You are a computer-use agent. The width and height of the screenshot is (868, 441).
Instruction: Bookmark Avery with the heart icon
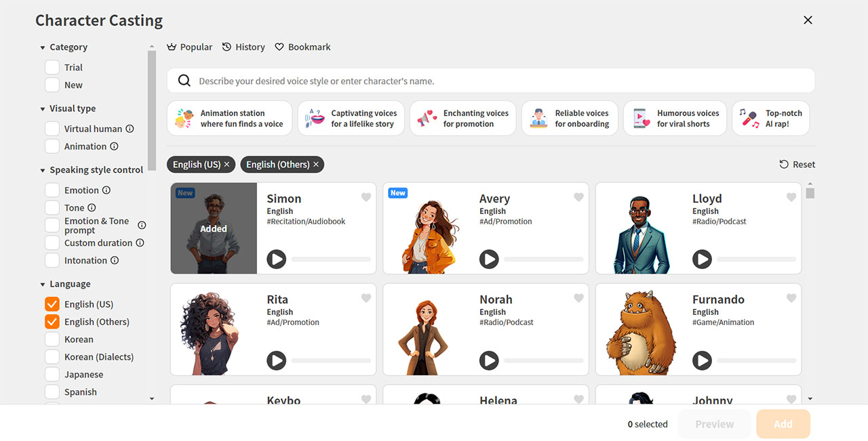point(578,198)
